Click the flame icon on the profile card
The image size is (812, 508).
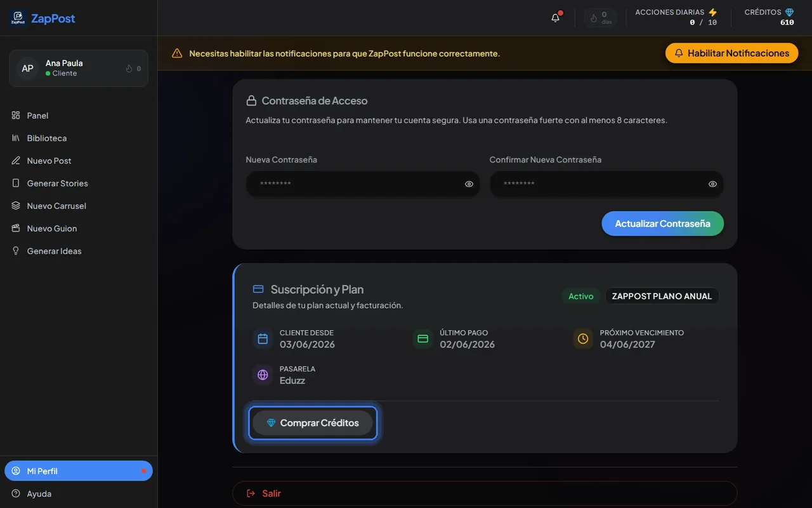[x=129, y=69]
